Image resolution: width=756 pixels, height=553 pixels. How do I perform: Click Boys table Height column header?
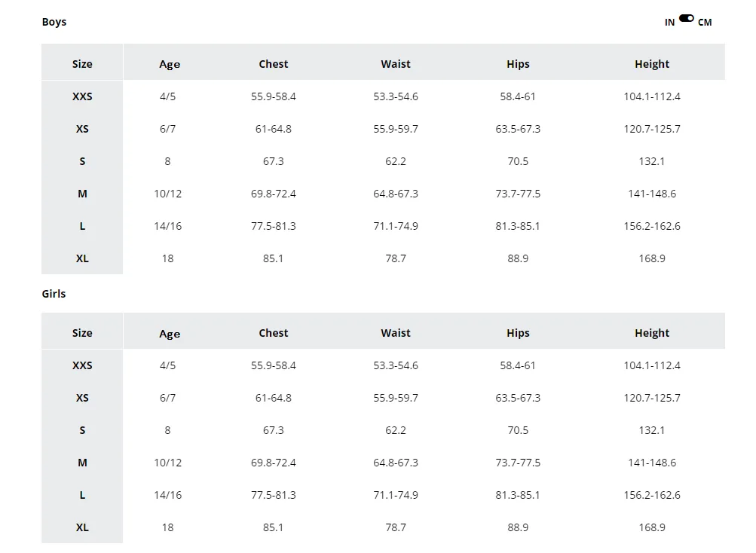coord(652,64)
